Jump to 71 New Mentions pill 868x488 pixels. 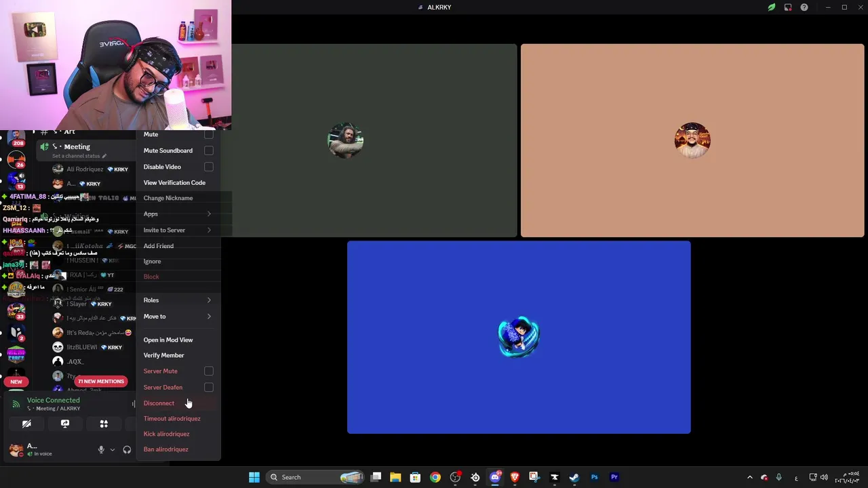tap(100, 382)
